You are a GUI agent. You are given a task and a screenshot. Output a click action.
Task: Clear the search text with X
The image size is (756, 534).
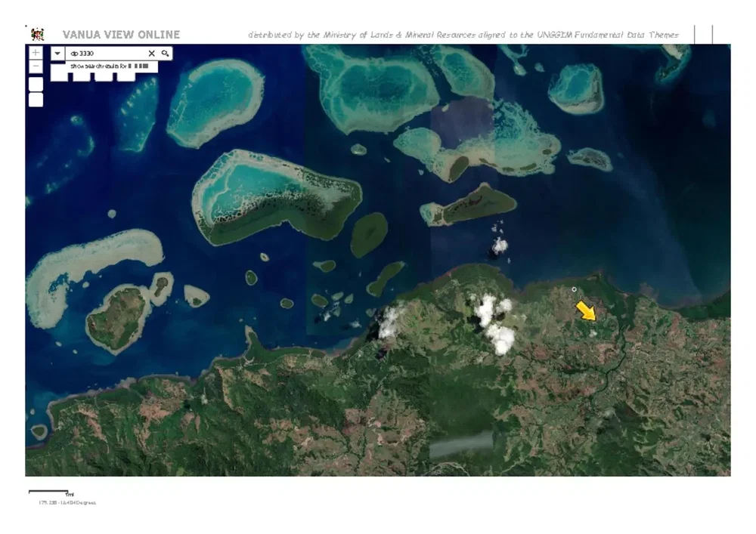(151, 54)
